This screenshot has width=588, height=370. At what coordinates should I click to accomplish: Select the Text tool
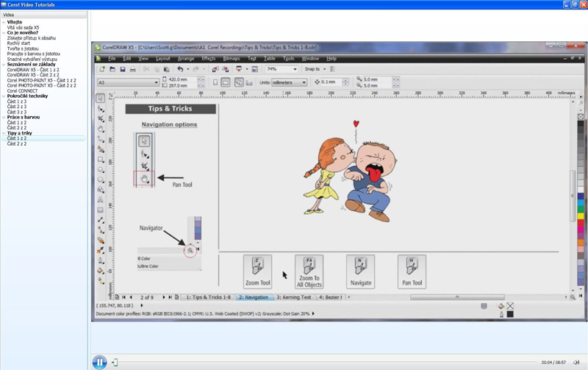(x=101, y=200)
